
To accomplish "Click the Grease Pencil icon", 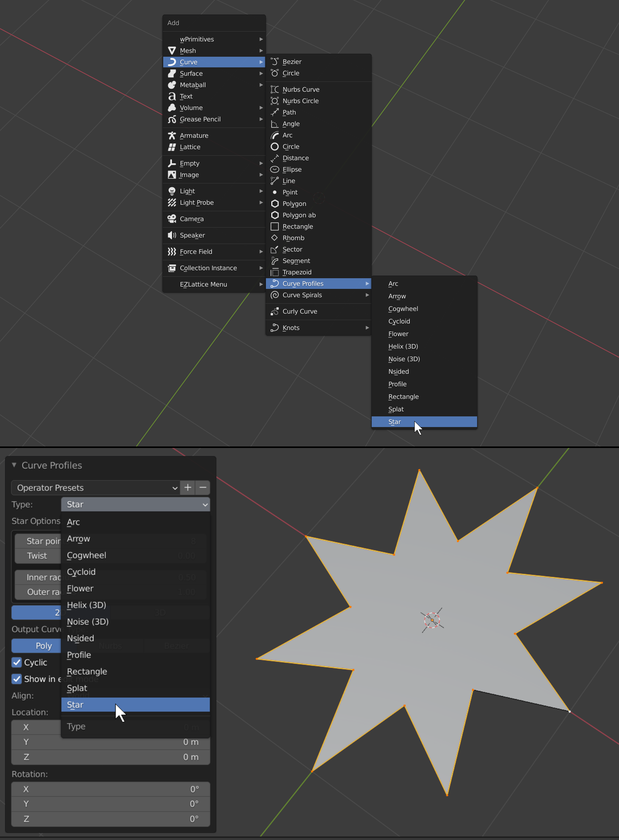I will (172, 119).
